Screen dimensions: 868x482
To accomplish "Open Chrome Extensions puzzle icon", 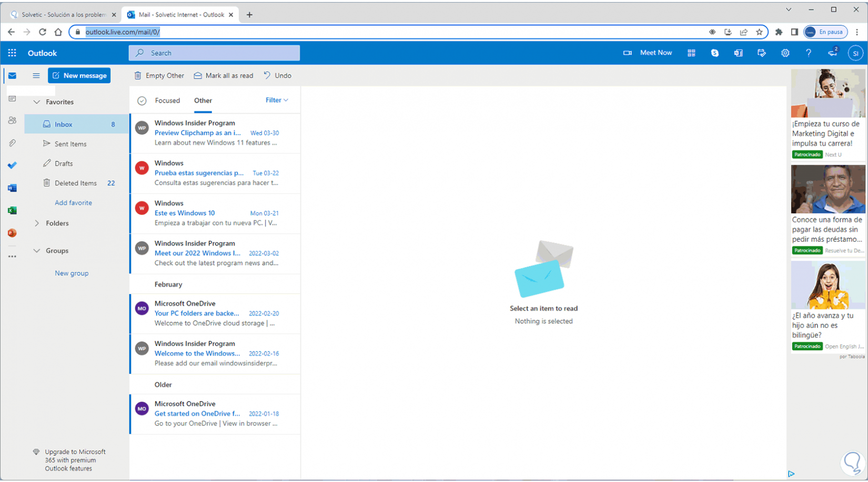I will [x=779, y=32].
